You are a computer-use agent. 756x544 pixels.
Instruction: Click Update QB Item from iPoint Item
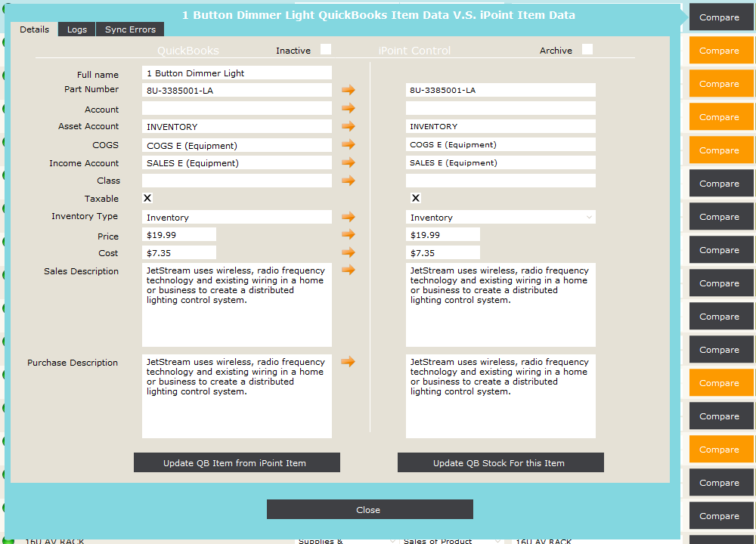pyautogui.click(x=237, y=462)
